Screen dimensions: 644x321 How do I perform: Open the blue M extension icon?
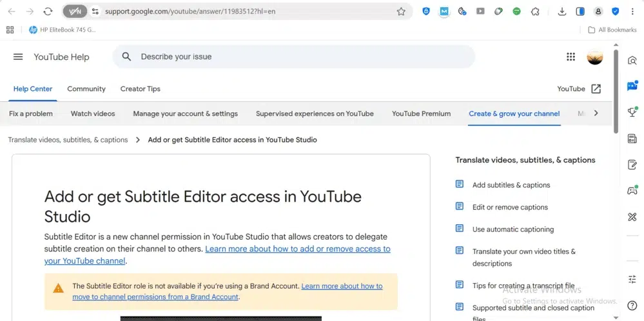pyautogui.click(x=444, y=12)
